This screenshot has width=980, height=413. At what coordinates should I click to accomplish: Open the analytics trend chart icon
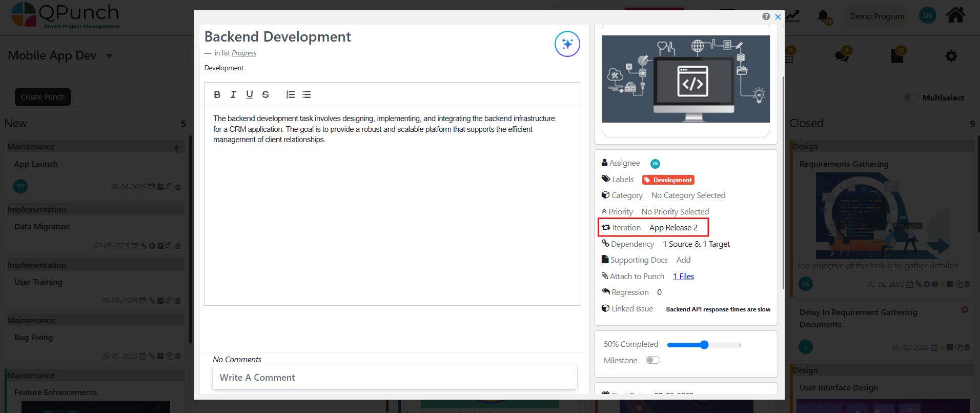pyautogui.click(x=792, y=15)
